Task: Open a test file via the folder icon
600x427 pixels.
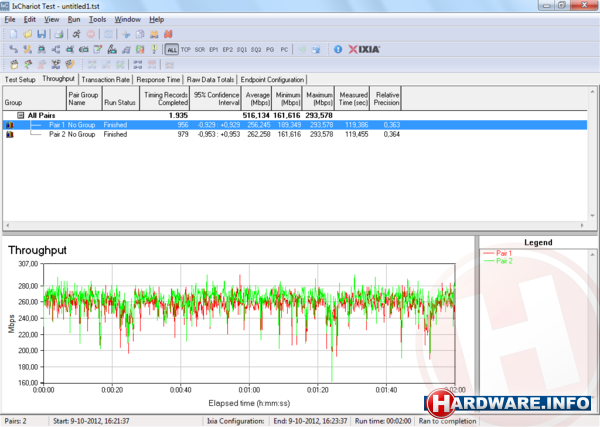Action: click(x=28, y=34)
